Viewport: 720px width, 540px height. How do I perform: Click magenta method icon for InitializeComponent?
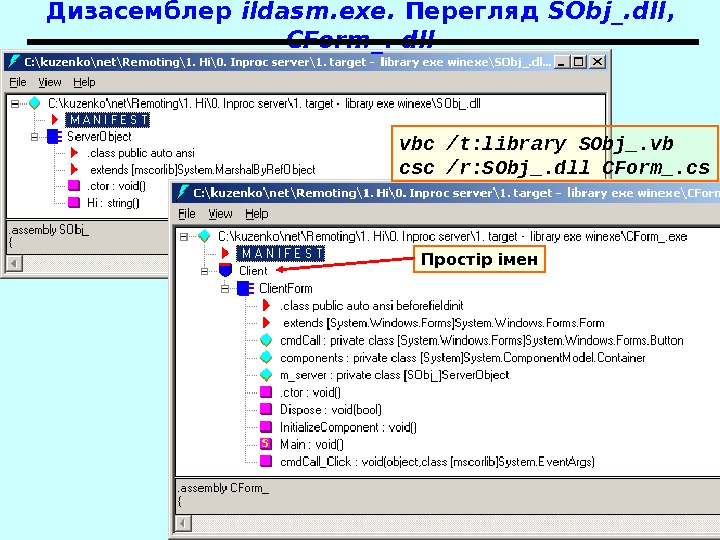click(x=266, y=427)
